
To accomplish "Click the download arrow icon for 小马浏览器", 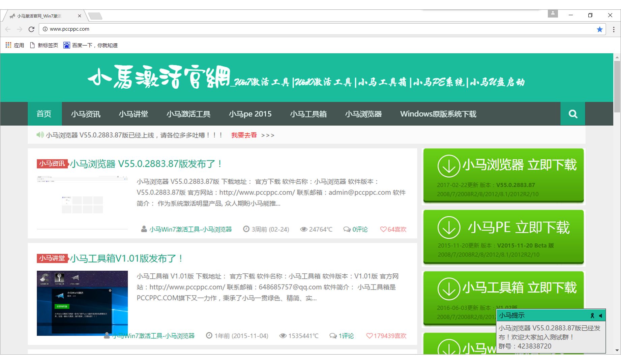I will (449, 166).
